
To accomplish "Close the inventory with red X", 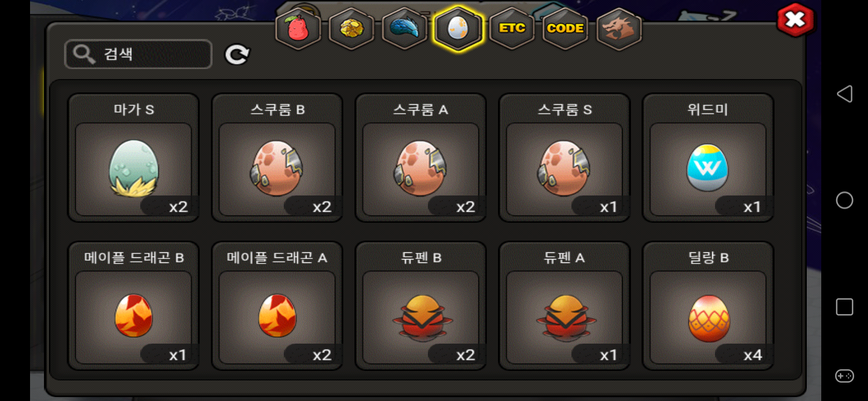I will (x=795, y=21).
